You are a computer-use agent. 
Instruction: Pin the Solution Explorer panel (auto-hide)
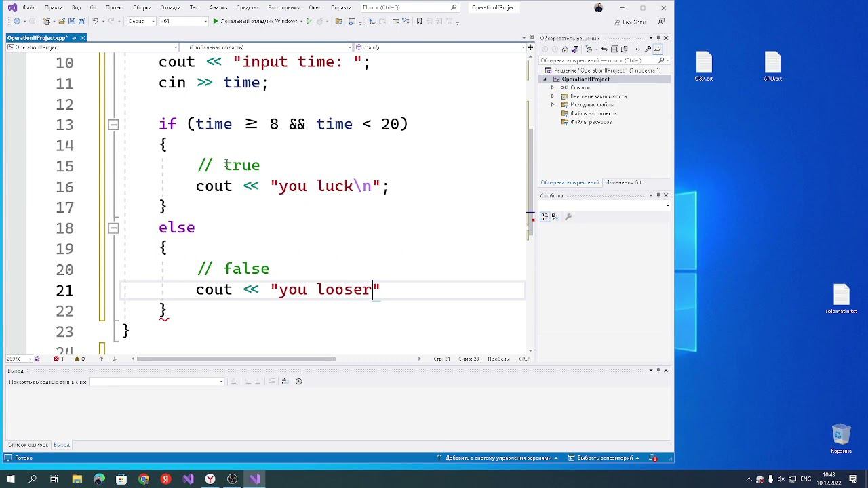658,38
